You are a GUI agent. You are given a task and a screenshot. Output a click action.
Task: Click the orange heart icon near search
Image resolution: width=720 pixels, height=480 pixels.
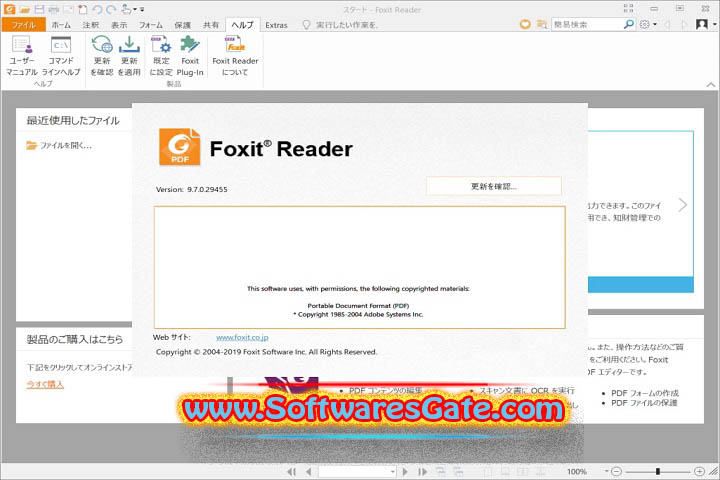[525, 24]
